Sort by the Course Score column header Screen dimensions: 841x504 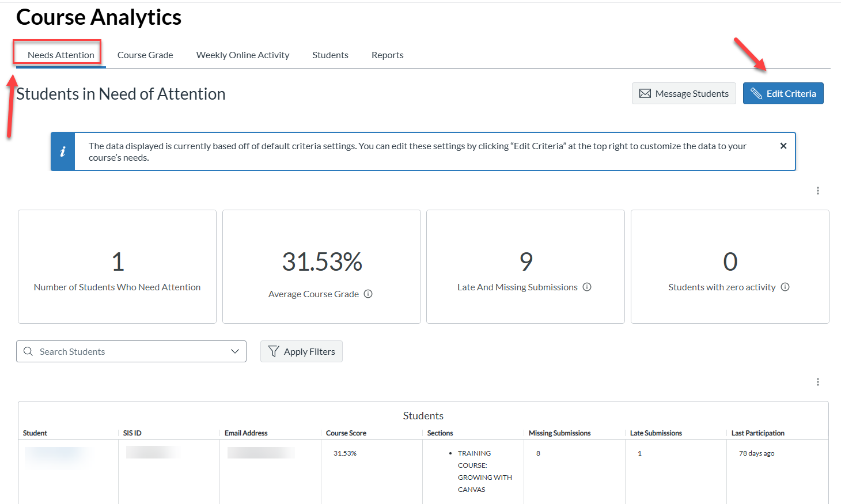346,433
